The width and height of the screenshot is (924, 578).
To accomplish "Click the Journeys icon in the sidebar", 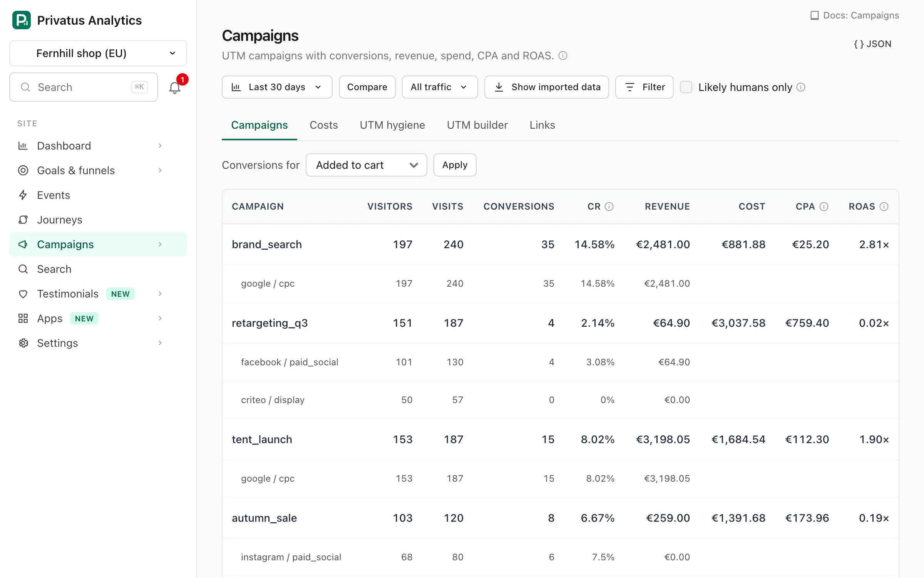I will tap(23, 220).
